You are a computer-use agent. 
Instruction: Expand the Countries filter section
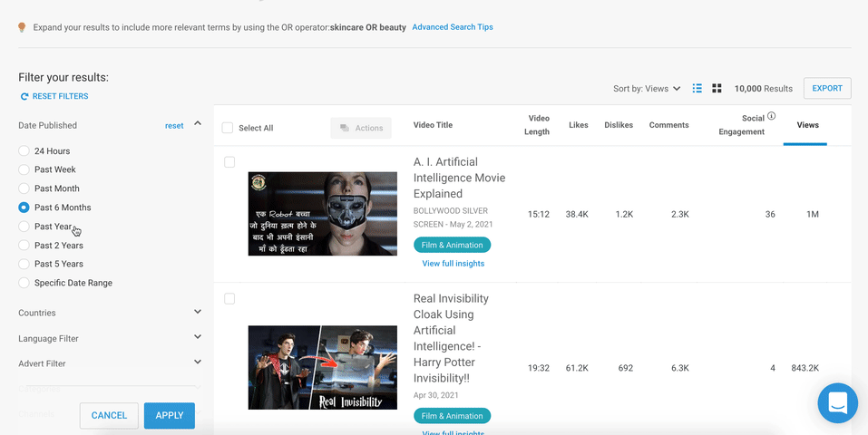(198, 313)
